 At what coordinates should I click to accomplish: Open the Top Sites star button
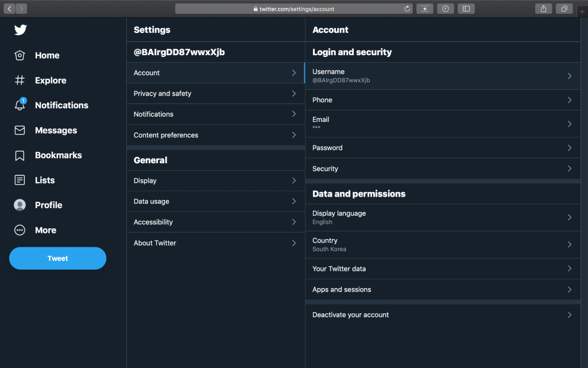point(425,9)
